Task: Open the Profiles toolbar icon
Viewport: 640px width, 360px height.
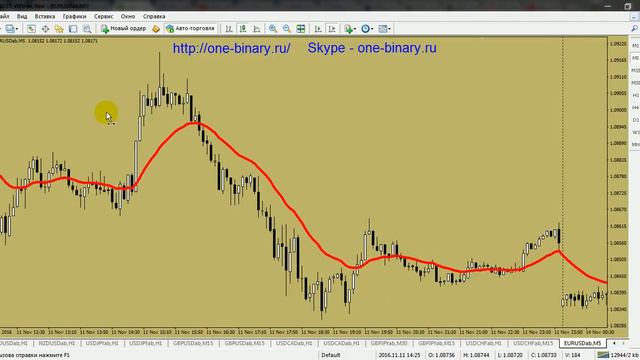Action: click(10, 29)
